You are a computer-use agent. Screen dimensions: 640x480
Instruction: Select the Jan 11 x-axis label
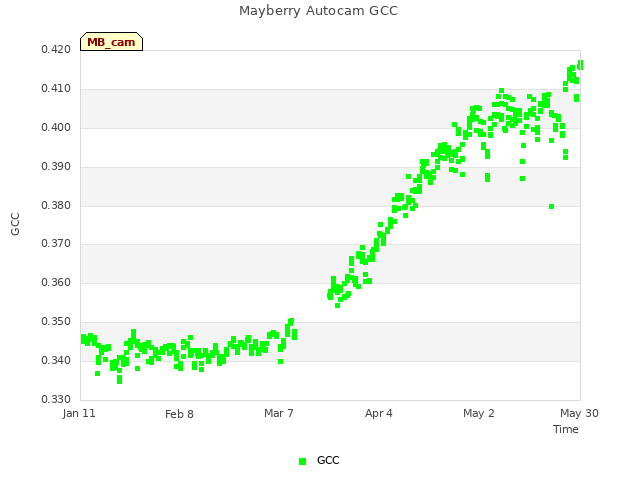pos(79,413)
